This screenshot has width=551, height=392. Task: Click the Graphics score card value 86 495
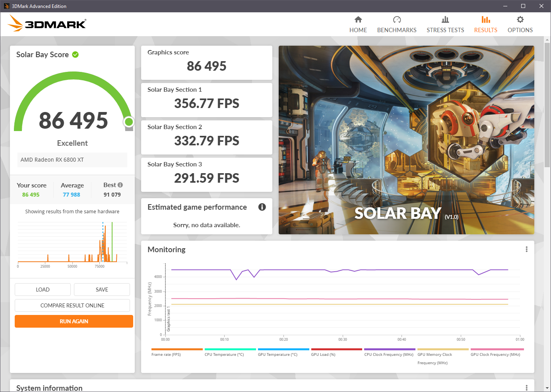(x=207, y=66)
